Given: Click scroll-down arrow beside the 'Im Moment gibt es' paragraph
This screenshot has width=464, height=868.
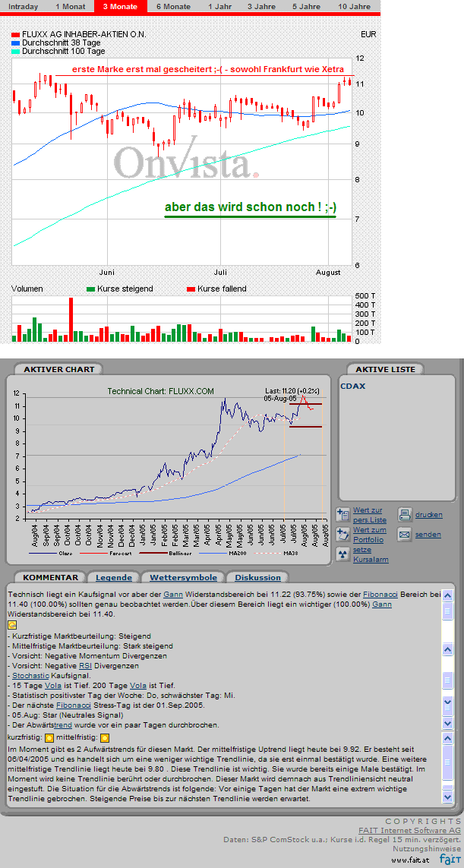Looking at the screenshot, I should tap(448, 796).
